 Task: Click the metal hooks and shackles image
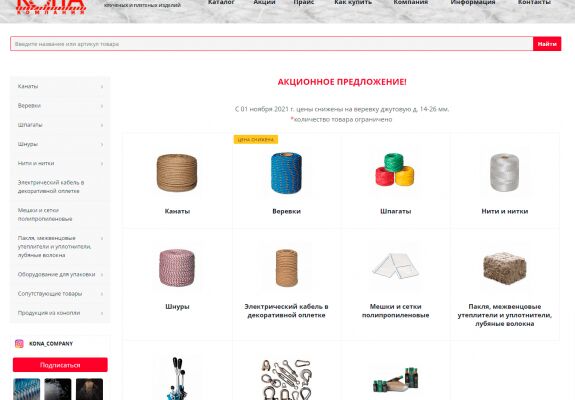tap(286, 380)
